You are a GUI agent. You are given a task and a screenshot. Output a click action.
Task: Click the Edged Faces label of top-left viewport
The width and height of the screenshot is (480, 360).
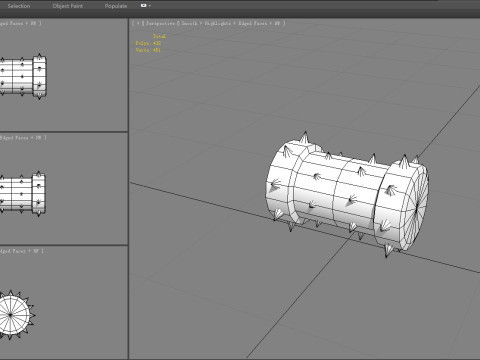coord(12,23)
